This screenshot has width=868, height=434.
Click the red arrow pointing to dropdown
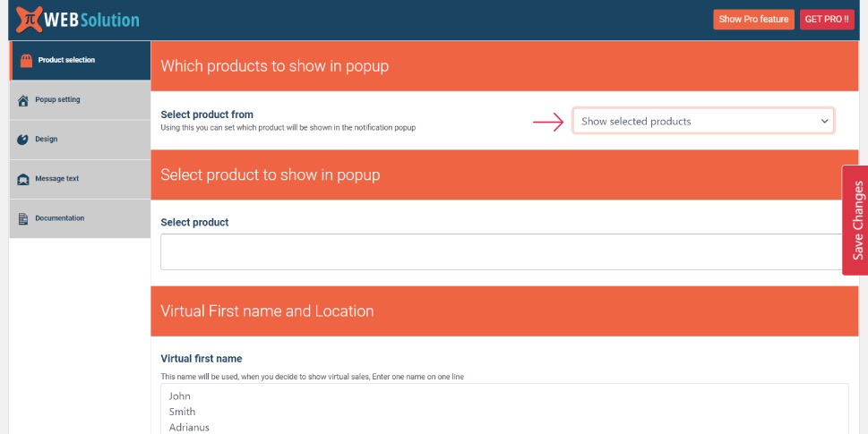click(x=548, y=122)
